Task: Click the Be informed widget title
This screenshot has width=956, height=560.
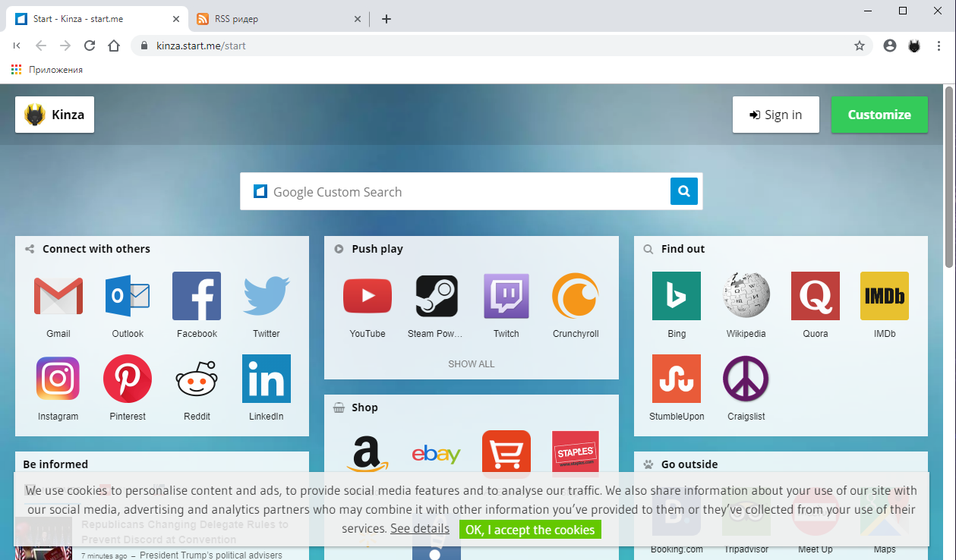Action: [x=55, y=464]
